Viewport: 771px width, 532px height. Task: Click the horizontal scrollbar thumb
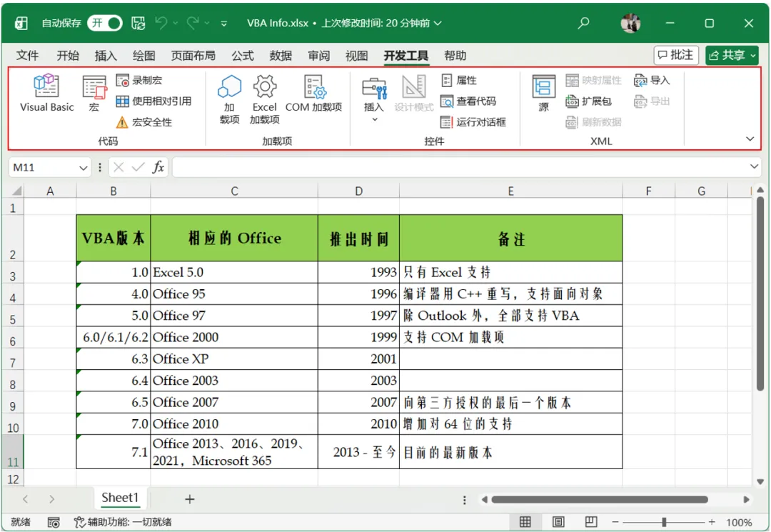point(600,500)
